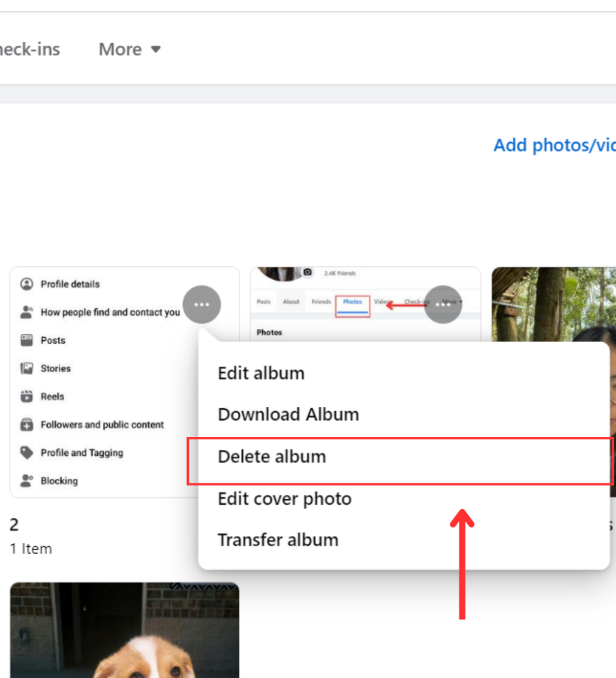The image size is (616, 678).
Task: Open the More dropdown in the profile preview
Action: [443, 304]
